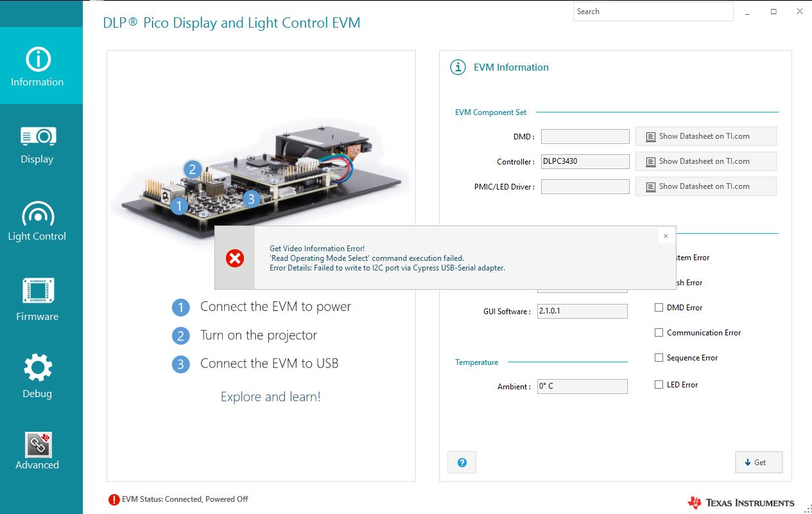Click the 'Get Video Information Error!' message

coord(317,249)
